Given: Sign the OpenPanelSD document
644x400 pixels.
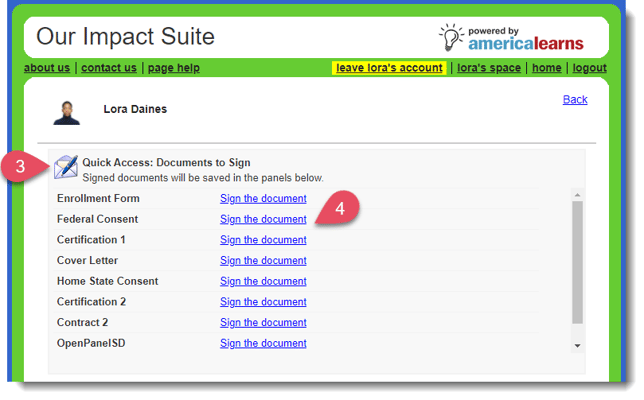Looking at the screenshot, I should point(263,343).
